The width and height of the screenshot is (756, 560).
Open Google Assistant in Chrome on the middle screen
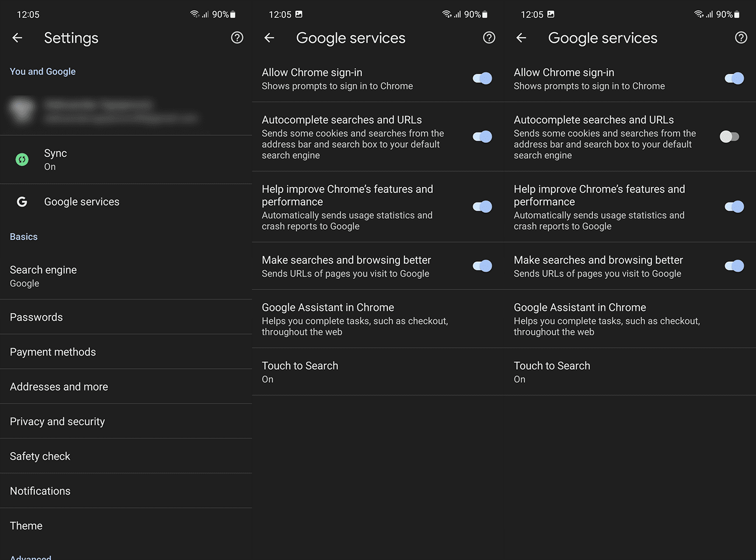click(378, 319)
